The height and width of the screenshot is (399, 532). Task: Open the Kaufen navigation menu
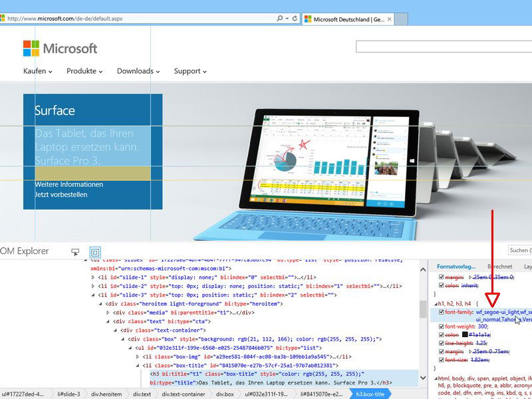click(38, 71)
